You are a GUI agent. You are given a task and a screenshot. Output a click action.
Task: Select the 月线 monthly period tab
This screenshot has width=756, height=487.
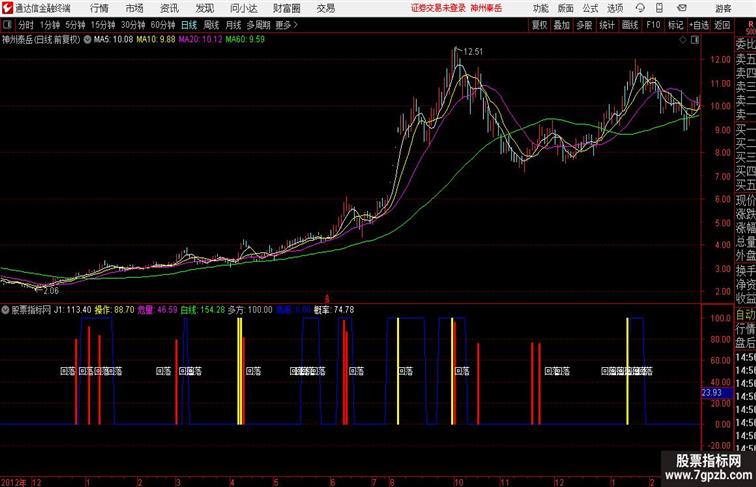(x=233, y=25)
